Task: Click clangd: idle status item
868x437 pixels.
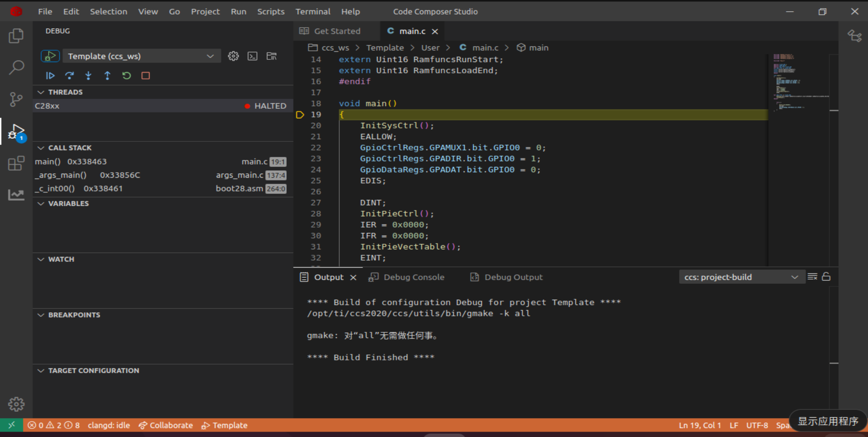Action: [x=109, y=425]
